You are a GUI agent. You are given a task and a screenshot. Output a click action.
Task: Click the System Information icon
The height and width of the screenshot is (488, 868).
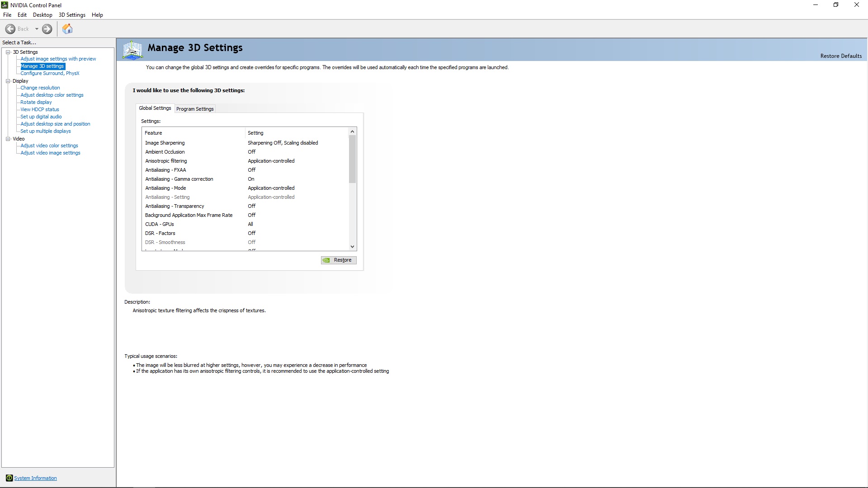9,478
